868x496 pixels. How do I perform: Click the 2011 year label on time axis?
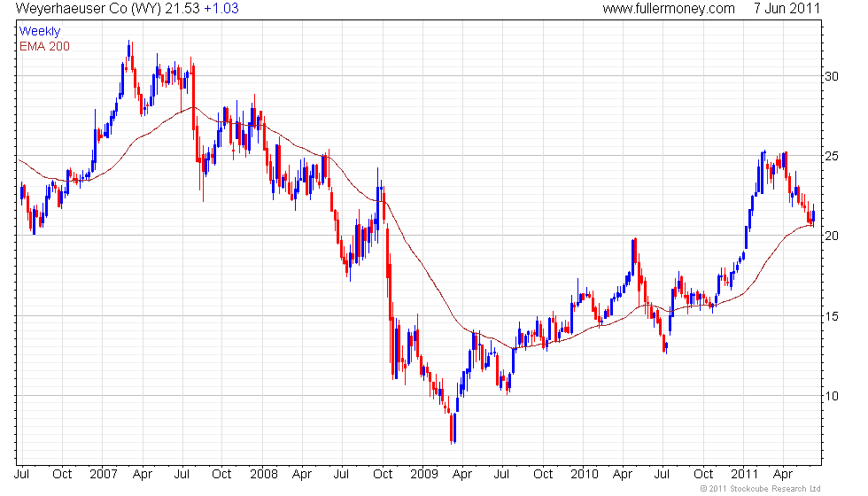click(x=745, y=475)
